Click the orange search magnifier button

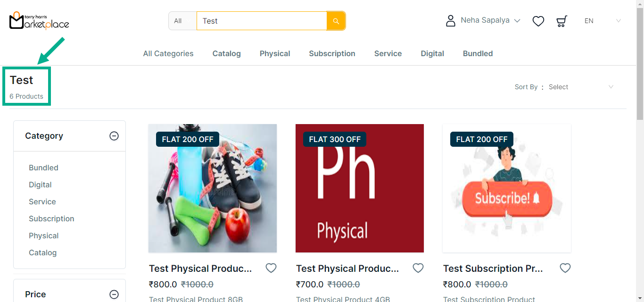click(336, 21)
